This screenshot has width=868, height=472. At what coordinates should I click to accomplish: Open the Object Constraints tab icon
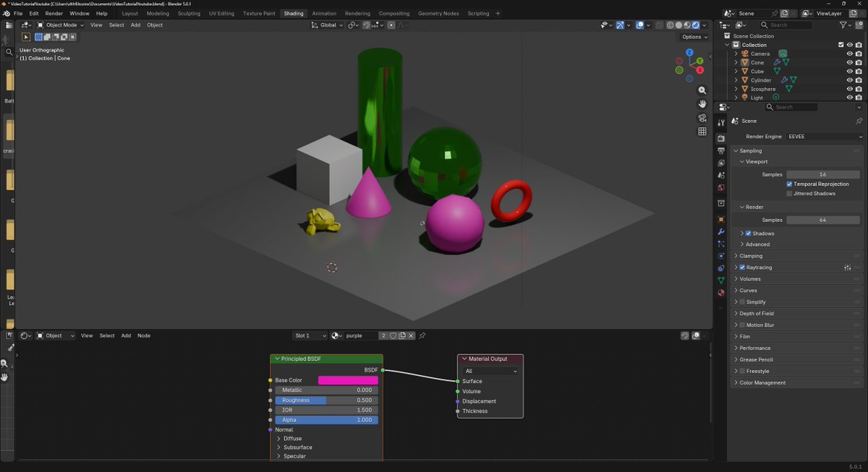720,268
